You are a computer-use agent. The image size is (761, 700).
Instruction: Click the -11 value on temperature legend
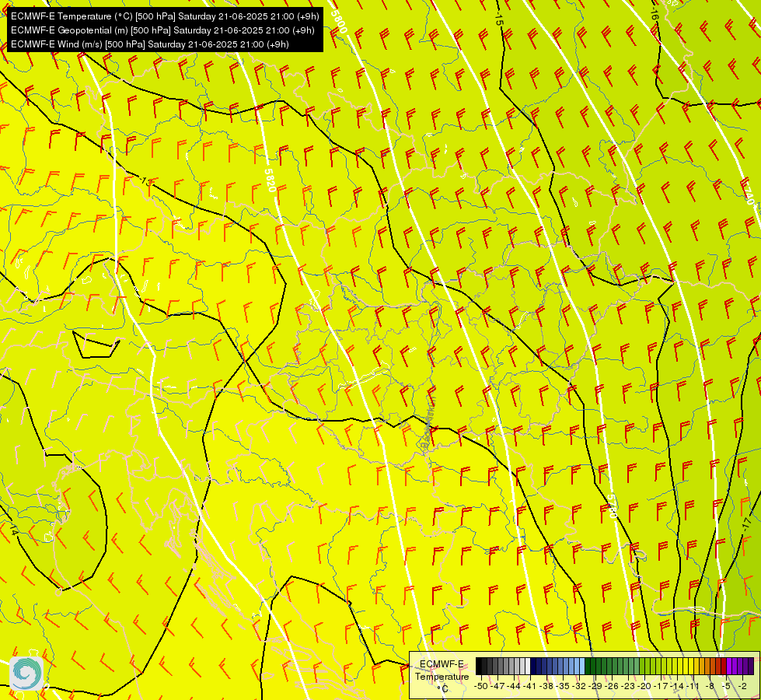pos(693,686)
